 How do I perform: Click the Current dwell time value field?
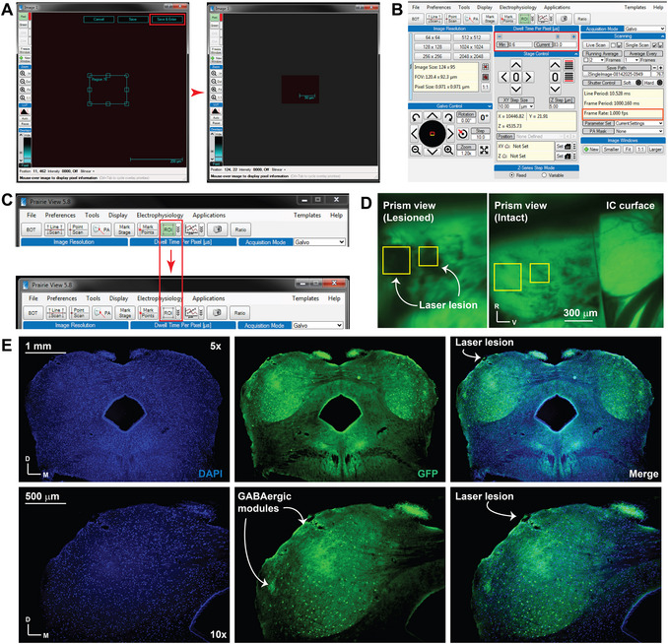(x=564, y=44)
